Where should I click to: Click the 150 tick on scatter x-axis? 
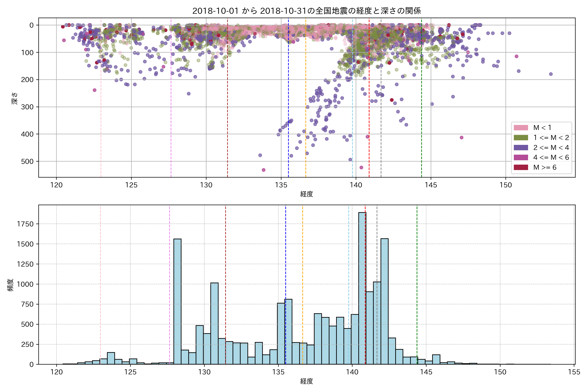506,185
